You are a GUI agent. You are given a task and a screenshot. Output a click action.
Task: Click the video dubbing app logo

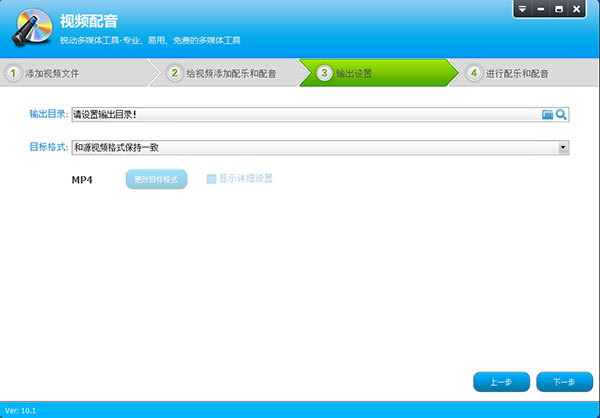(32, 28)
